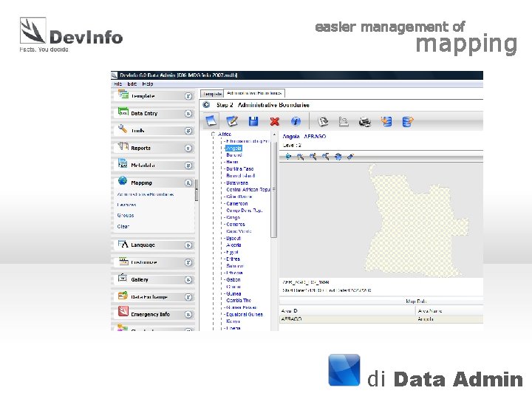Expand the Tools panel chevron
Screen dimensions: 532x399
coord(188,131)
